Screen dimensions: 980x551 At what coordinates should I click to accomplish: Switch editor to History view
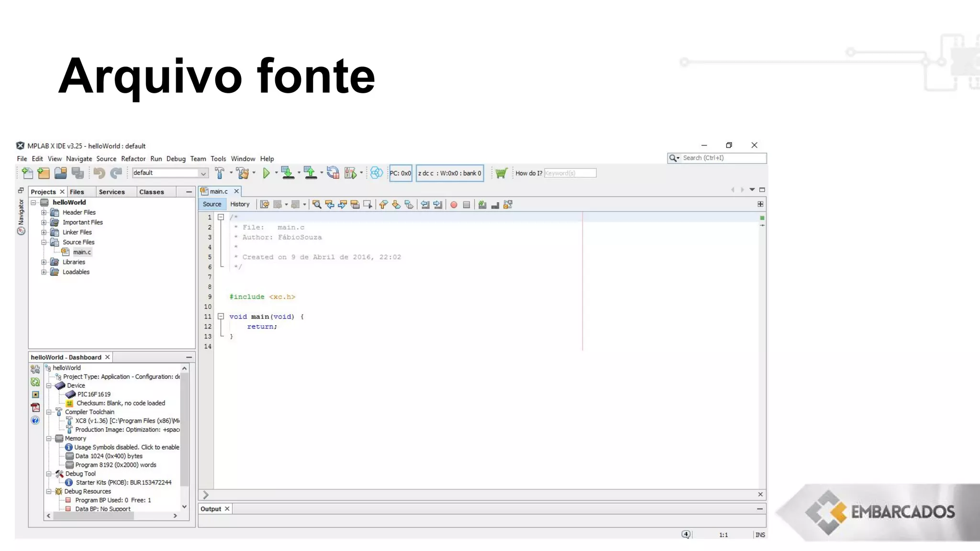coord(240,204)
